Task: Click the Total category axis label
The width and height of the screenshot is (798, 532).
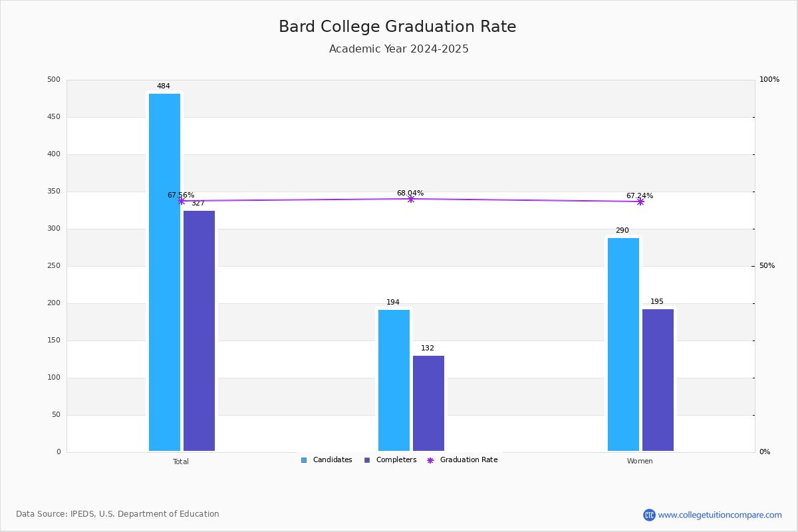Action: point(181,462)
